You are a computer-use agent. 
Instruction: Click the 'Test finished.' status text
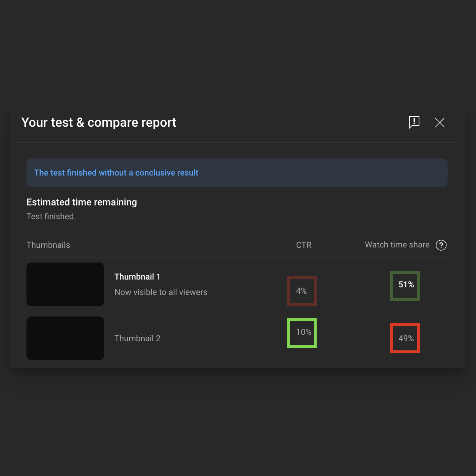51,216
